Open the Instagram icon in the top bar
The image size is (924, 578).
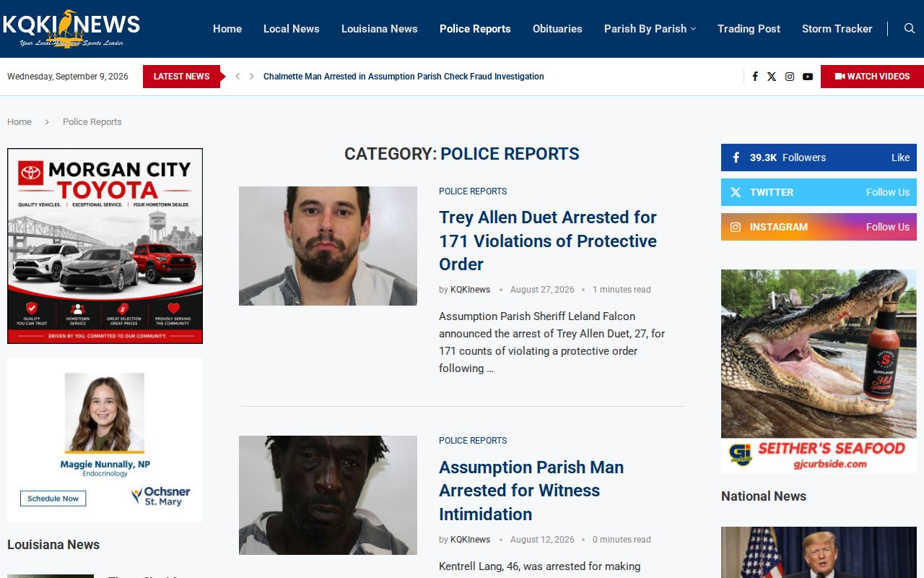pos(790,77)
